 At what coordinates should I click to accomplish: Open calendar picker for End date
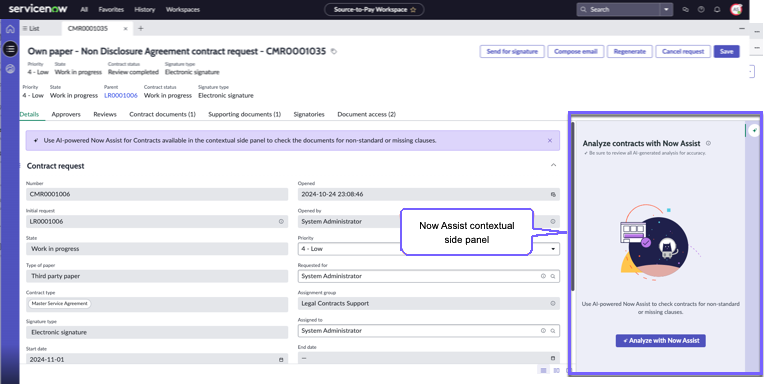click(x=553, y=358)
